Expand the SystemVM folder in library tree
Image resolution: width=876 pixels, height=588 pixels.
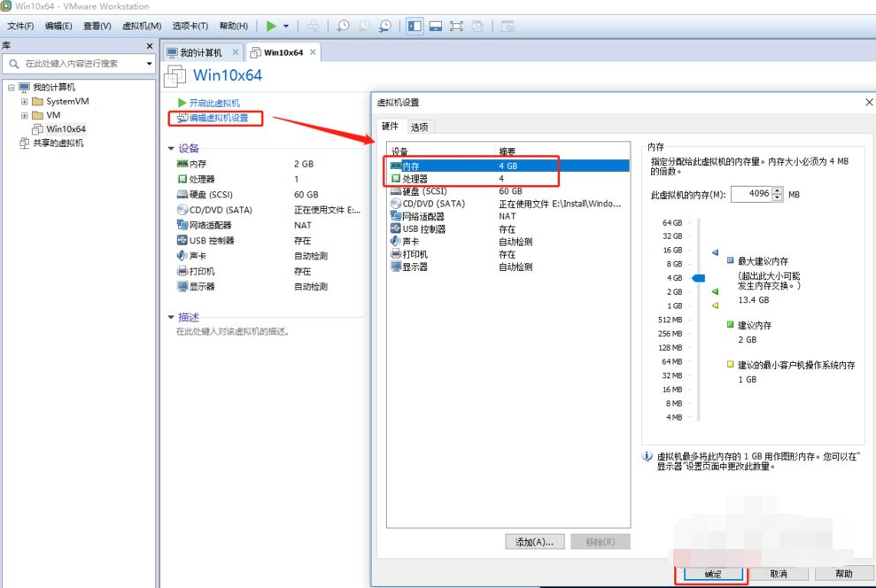click(x=25, y=101)
